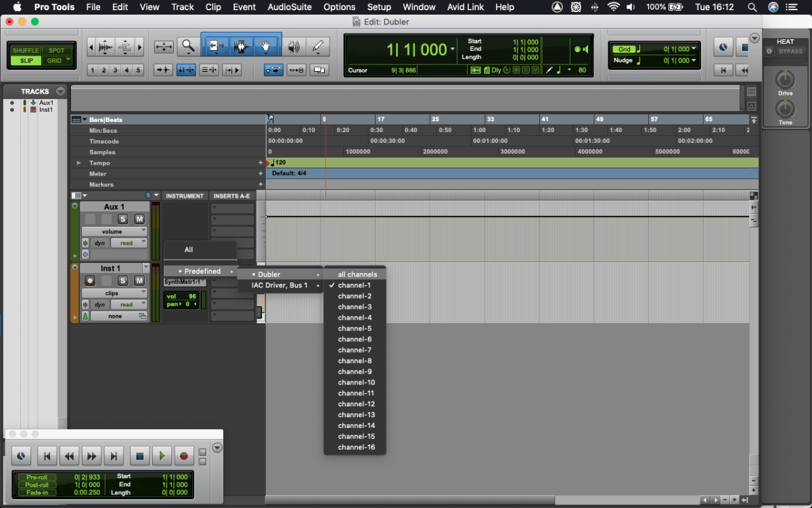Open Transport window options menu

pyautogui.click(x=217, y=448)
